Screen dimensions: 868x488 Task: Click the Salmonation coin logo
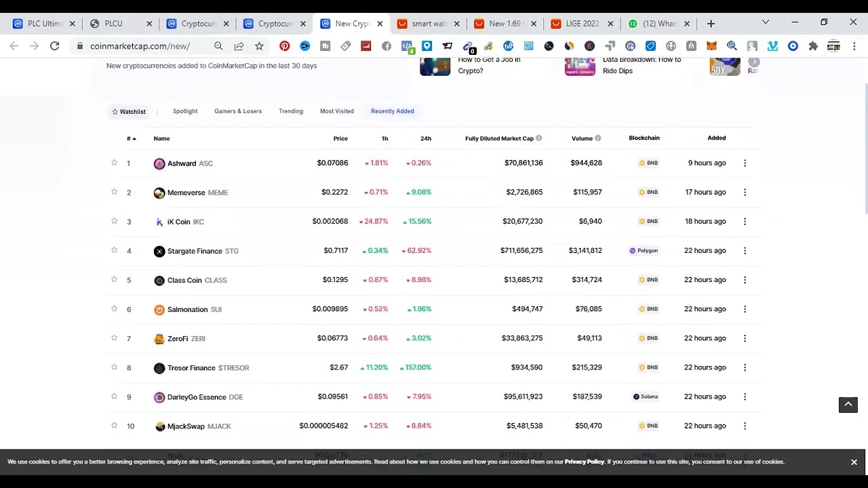(x=159, y=310)
